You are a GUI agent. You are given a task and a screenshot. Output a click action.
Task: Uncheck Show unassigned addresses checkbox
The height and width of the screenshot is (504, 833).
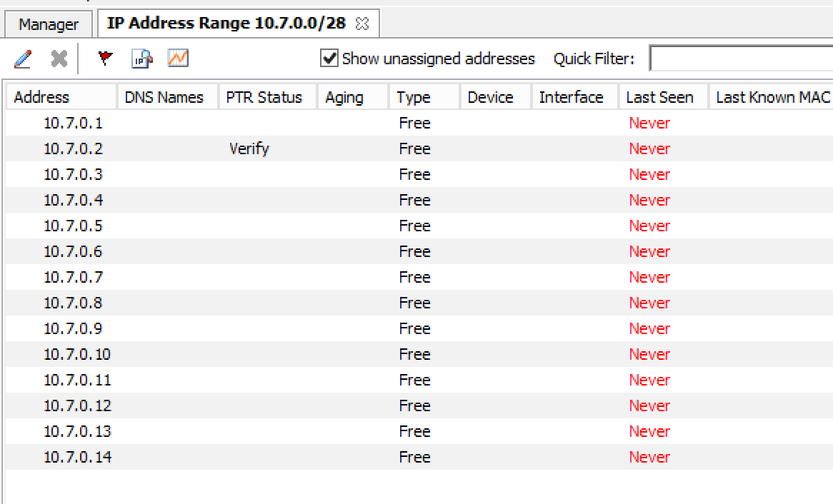(x=329, y=59)
